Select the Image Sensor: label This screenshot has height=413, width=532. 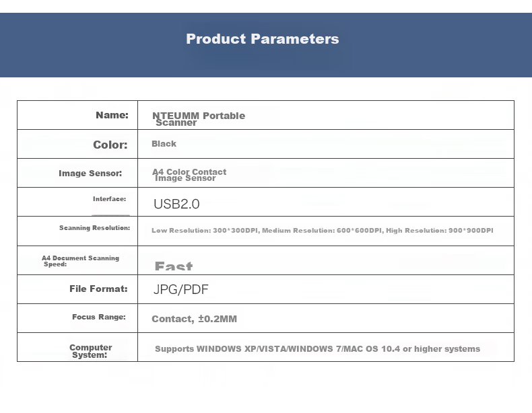click(90, 173)
